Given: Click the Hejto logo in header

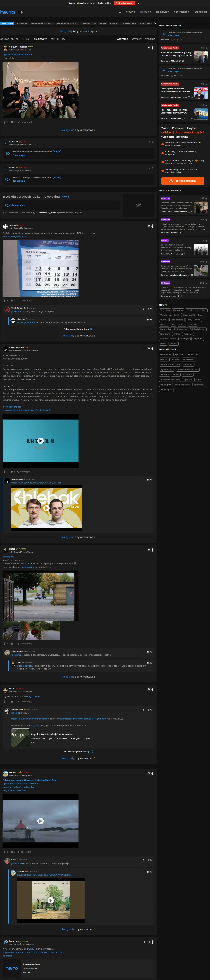Looking at the screenshot, I should coord(8,12).
